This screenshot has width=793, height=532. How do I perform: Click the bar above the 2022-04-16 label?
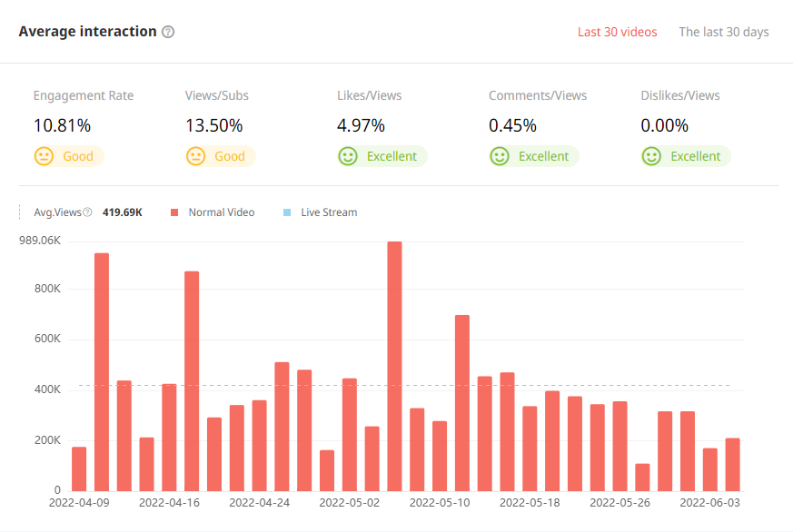click(169, 436)
